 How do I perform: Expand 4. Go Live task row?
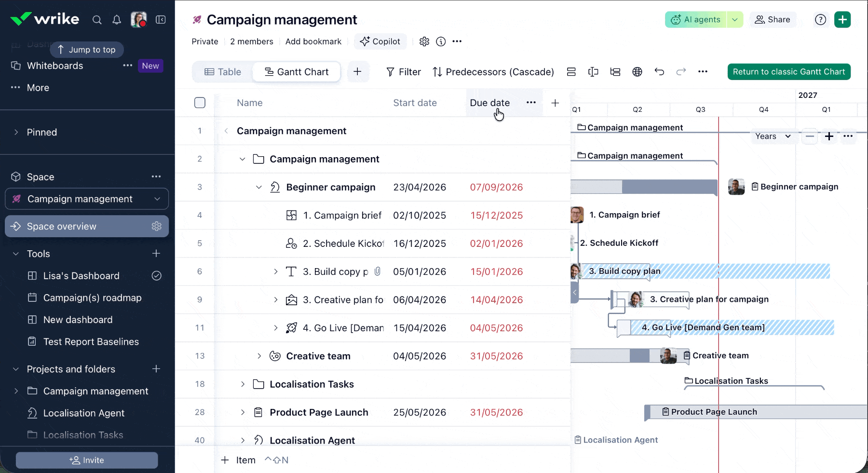(x=275, y=328)
